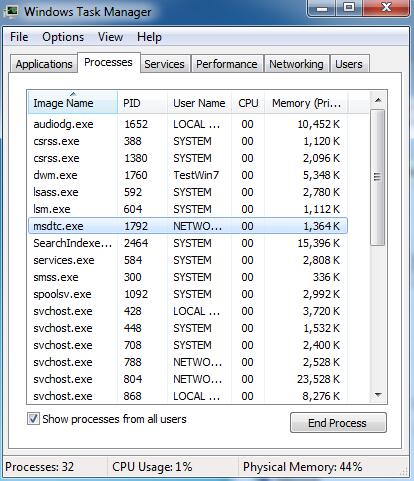Select the lsass.exe process
Screen dimensions: 414x481
point(188,192)
